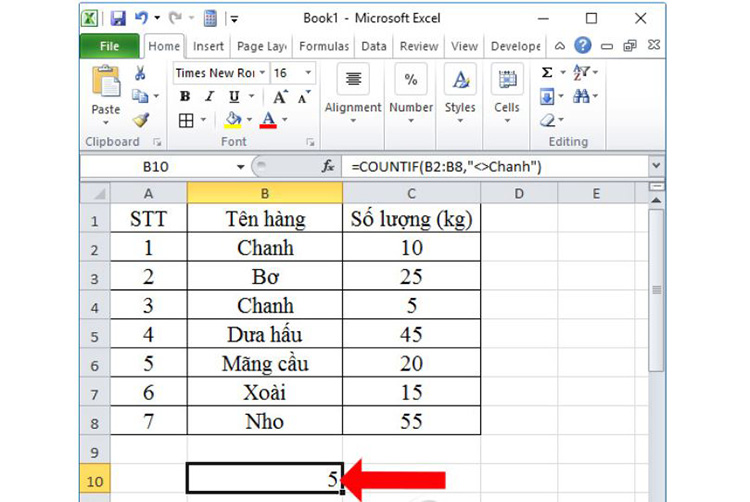Apply the red Font Color A

pyautogui.click(x=268, y=120)
